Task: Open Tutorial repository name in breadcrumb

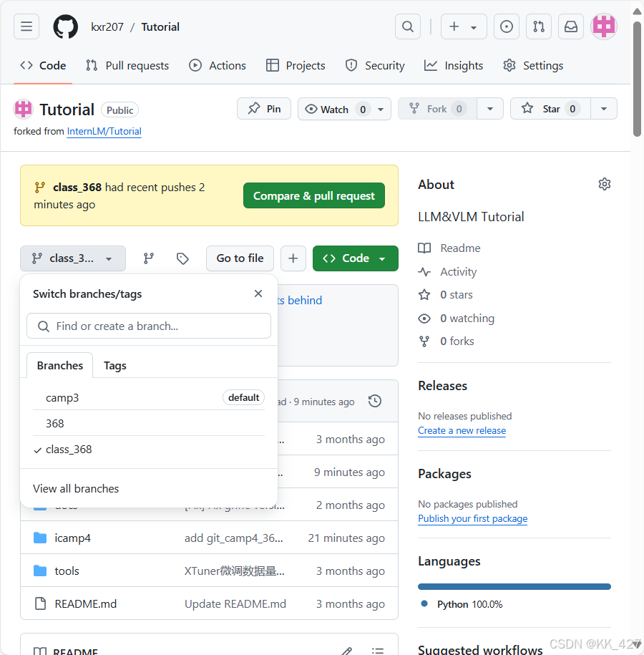Action: tap(160, 26)
